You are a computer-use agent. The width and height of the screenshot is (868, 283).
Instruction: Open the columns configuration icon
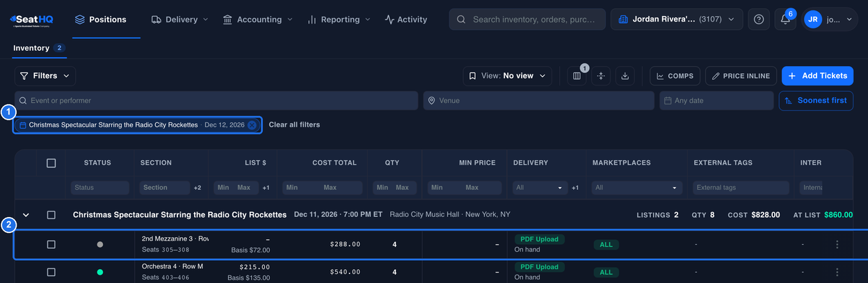pyautogui.click(x=577, y=76)
